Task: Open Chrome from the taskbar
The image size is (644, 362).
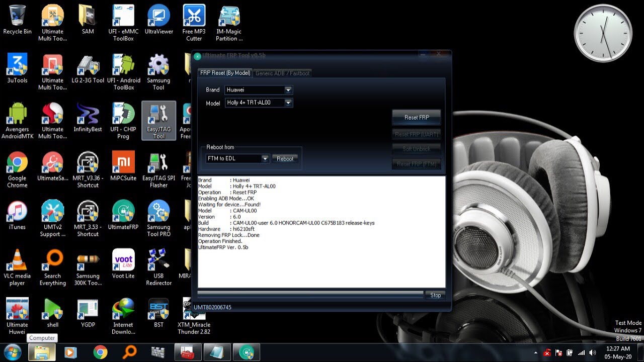Action: point(100,352)
